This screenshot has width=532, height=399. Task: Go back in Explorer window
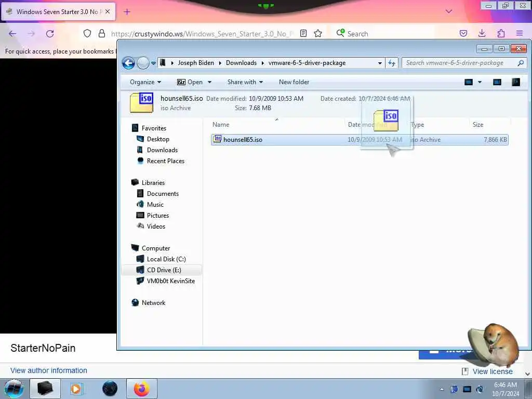pyautogui.click(x=129, y=63)
